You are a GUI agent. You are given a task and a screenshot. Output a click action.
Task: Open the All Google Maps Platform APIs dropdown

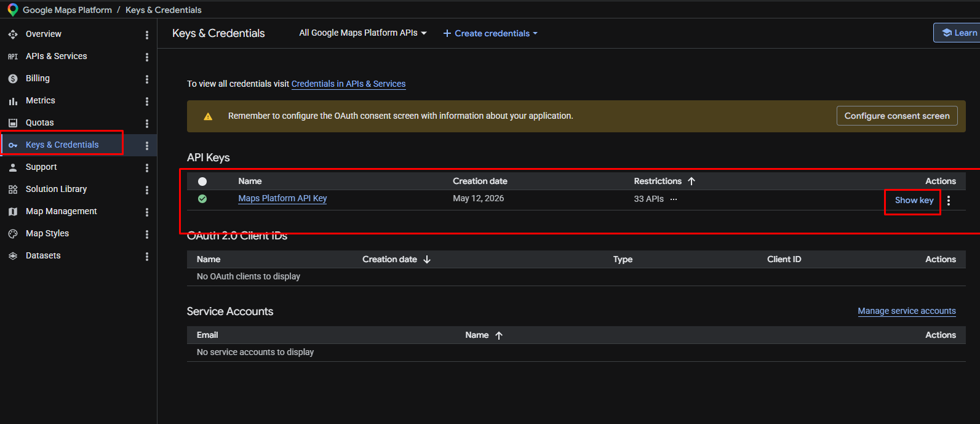pos(363,33)
